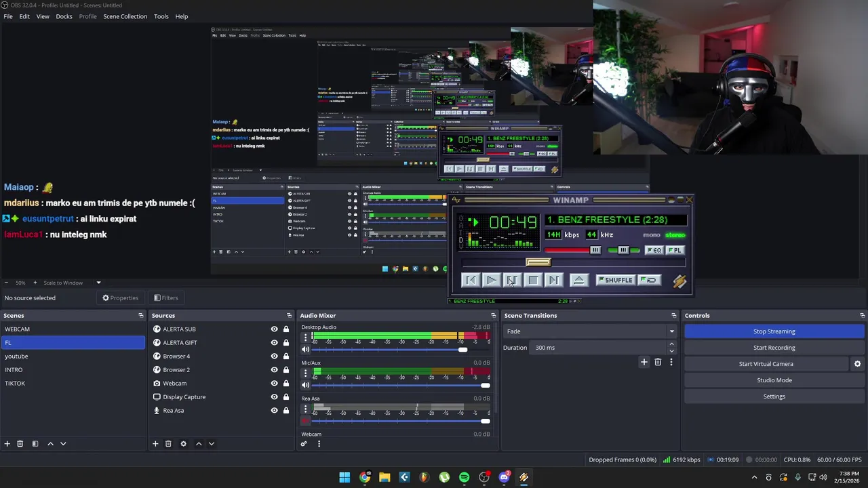Open the Scene Collection menu
Screen dimensions: 868x488
(125, 16)
